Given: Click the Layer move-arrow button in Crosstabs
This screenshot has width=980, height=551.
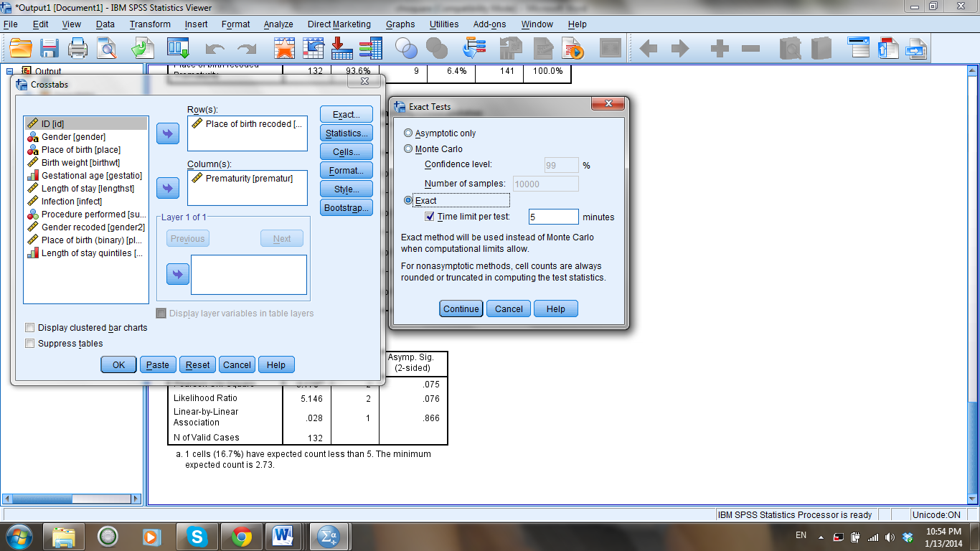Looking at the screenshot, I should tap(178, 274).
